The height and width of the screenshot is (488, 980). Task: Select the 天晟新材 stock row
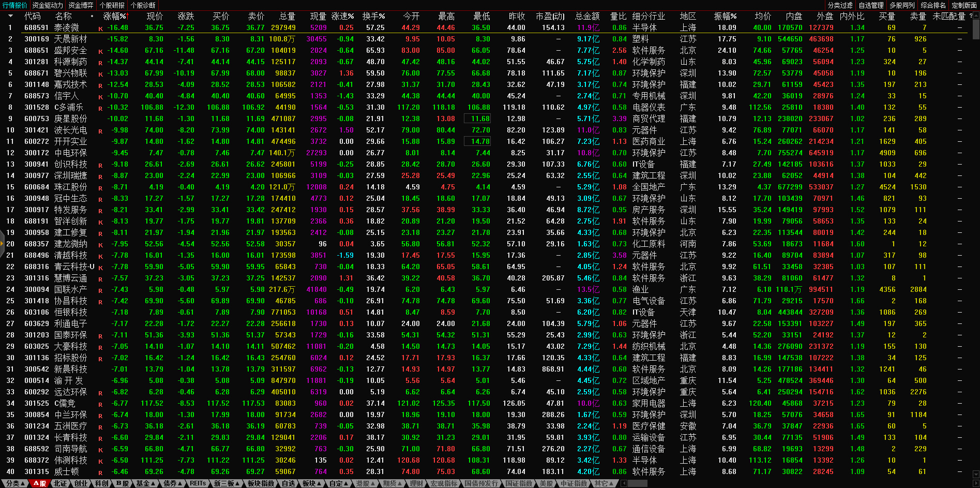pos(70,39)
